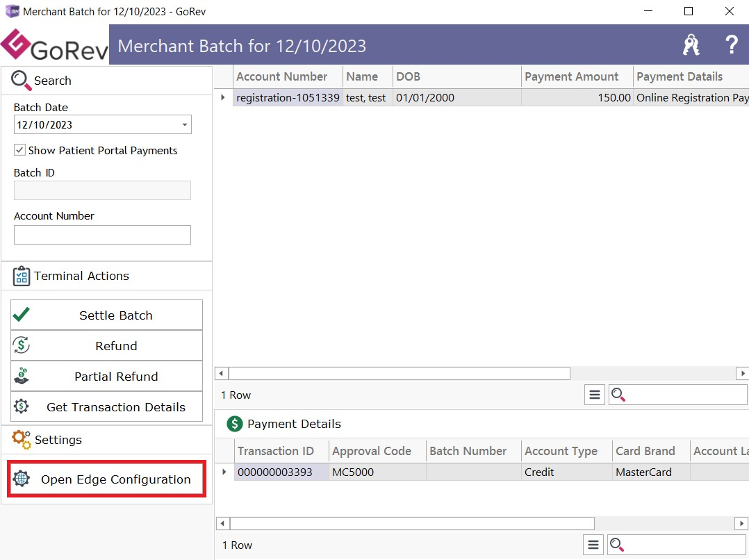This screenshot has height=560, width=749.
Task: Toggle Show Patient Portal Payments checkbox
Action: [19, 150]
